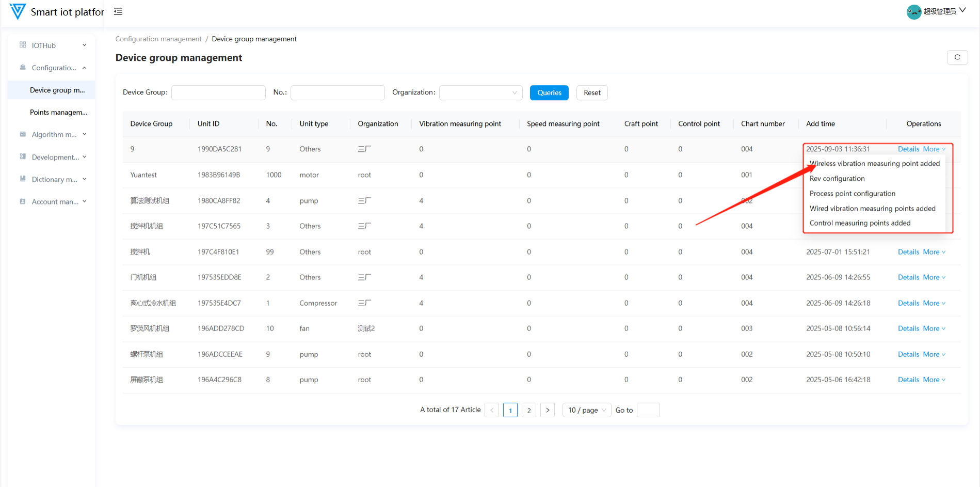Screen dimensions: 980x487
Task: Click the refresh icon button
Action: [x=957, y=57]
